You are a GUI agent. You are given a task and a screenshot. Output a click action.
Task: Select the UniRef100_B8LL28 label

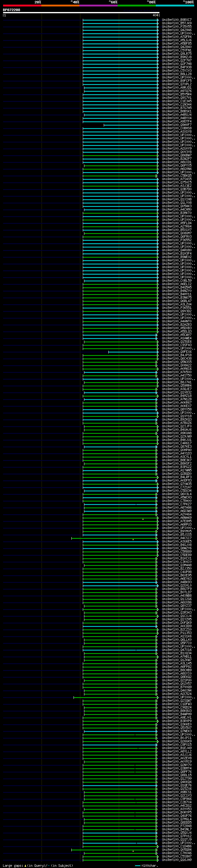coord(177,74)
